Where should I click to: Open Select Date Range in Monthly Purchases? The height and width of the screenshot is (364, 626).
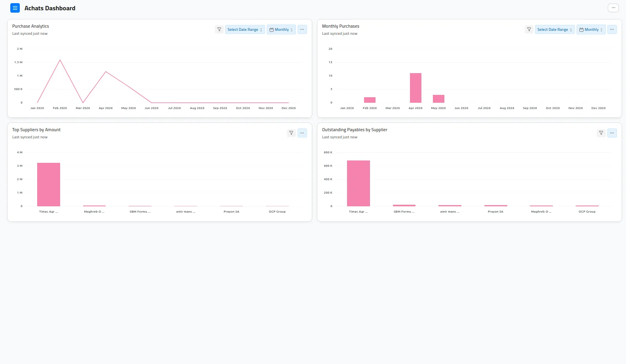tap(555, 30)
